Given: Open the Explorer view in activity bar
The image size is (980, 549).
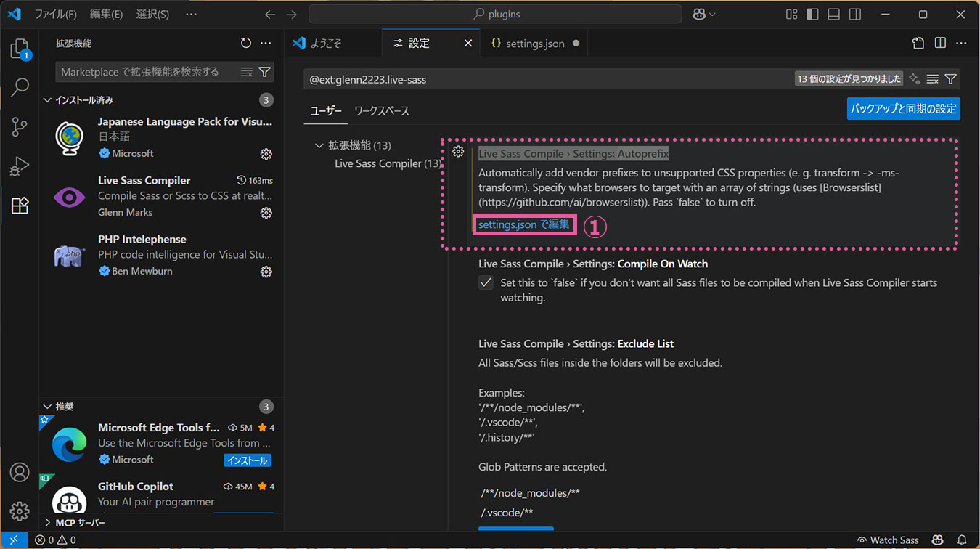Looking at the screenshot, I should [x=20, y=49].
